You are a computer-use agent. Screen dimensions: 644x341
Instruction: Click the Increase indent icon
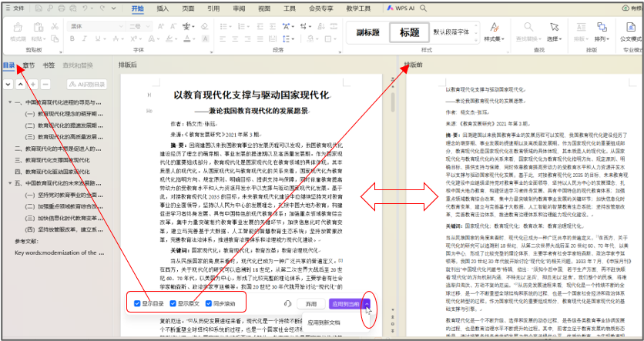pyautogui.click(x=273, y=26)
